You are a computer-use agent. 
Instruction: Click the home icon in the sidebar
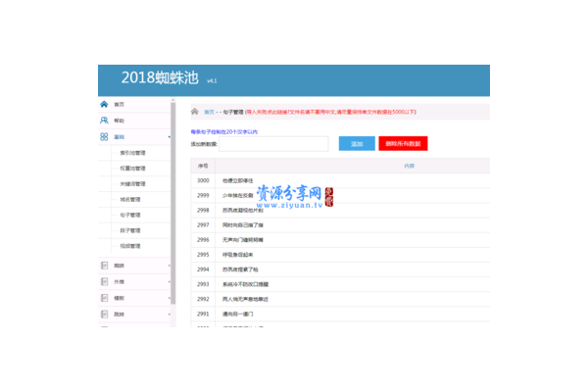[x=105, y=104]
